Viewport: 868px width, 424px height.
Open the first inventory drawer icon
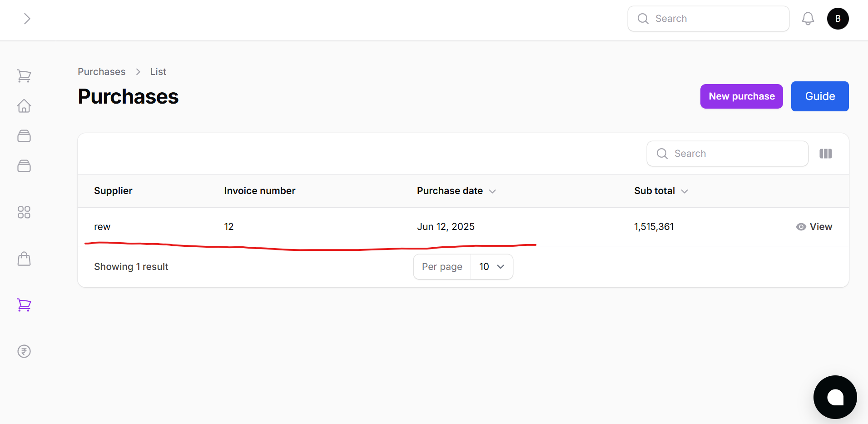point(24,135)
